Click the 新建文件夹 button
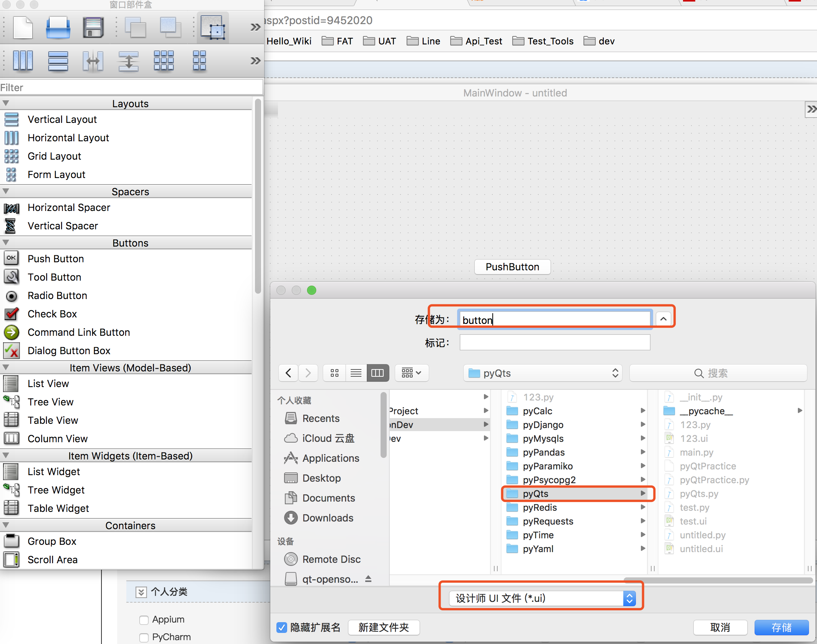The width and height of the screenshot is (817, 644). [x=384, y=627]
